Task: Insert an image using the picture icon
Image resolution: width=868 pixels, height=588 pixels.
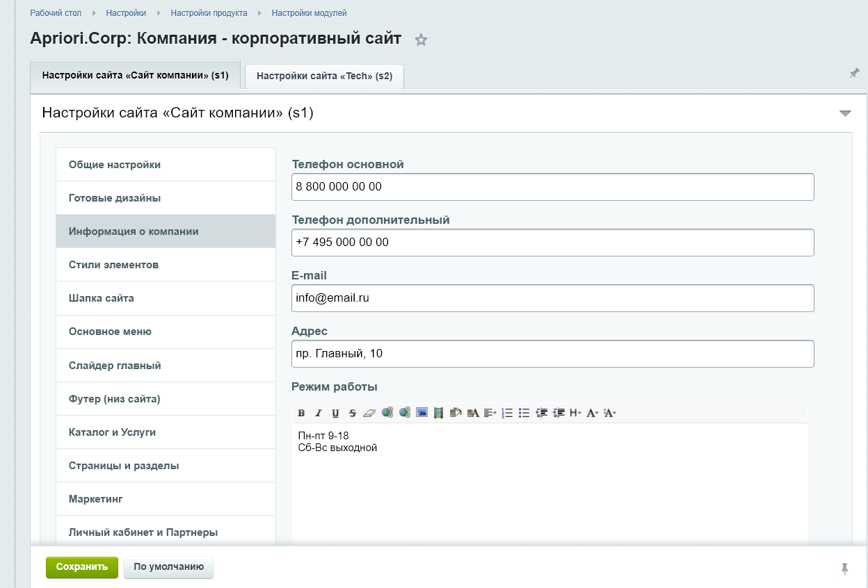Action: coord(421,413)
